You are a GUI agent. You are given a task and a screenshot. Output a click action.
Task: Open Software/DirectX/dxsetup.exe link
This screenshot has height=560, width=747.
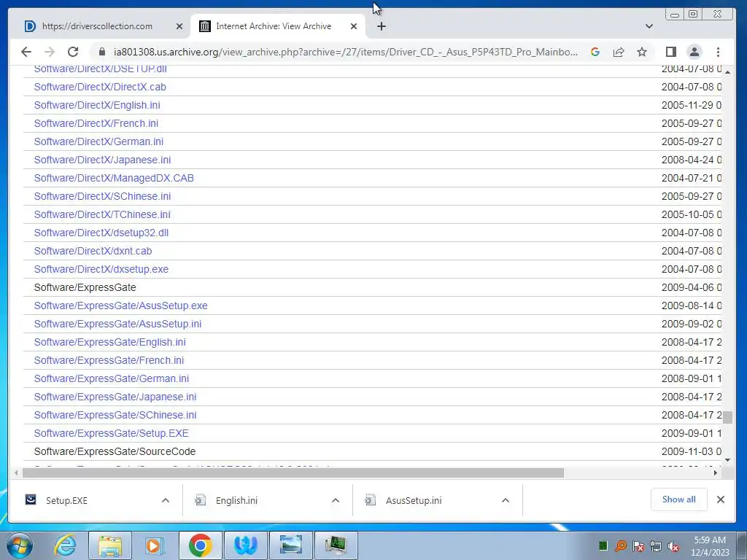tap(101, 270)
